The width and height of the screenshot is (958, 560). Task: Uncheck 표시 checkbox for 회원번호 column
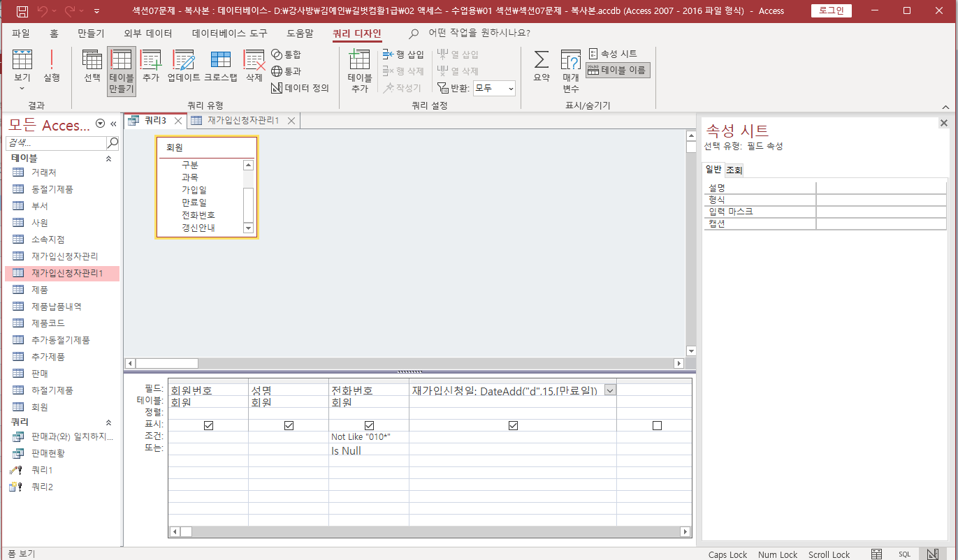point(208,425)
